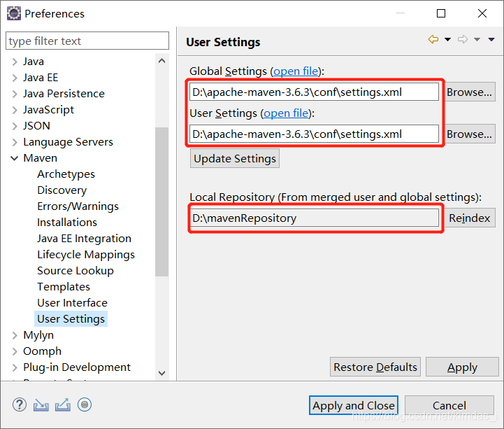The height and width of the screenshot is (429, 504).
Task: Select Lifecycle Mappings item
Action: (86, 255)
